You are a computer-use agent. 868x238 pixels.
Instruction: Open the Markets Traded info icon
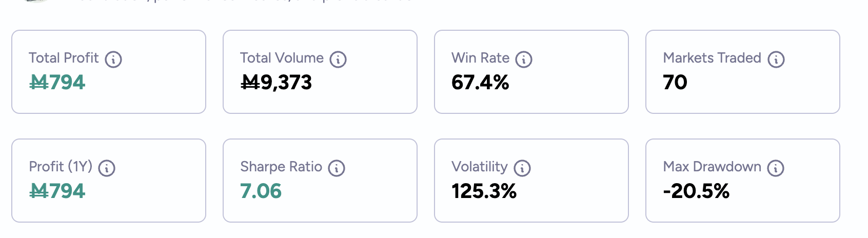[x=776, y=60]
